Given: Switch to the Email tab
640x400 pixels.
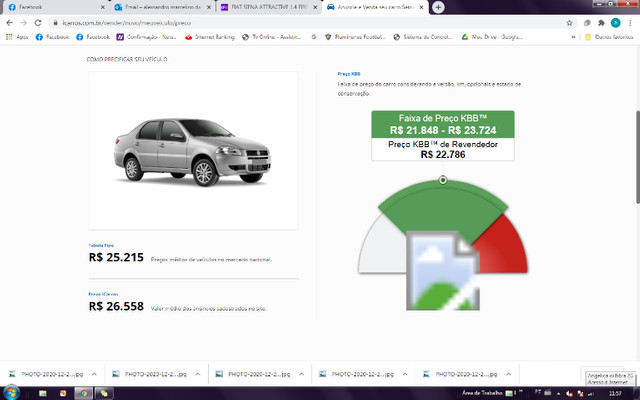Looking at the screenshot, I should pyautogui.click(x=162, y=7).
